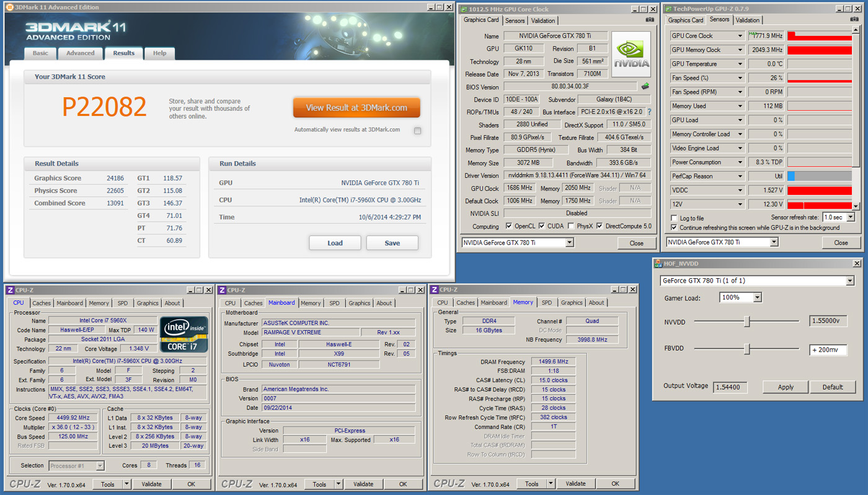Viewport: 868px width, 495px height.
Task: Click the TechPowerUp GPU-Z 0.7.9 title bar icon
Action: click(x=668, y=9)
